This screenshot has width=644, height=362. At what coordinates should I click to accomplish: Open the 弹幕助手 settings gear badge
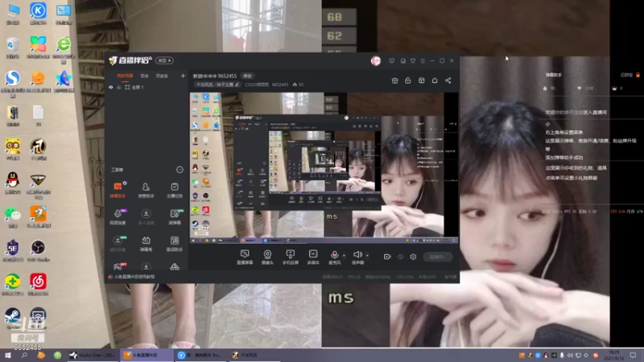125,183
